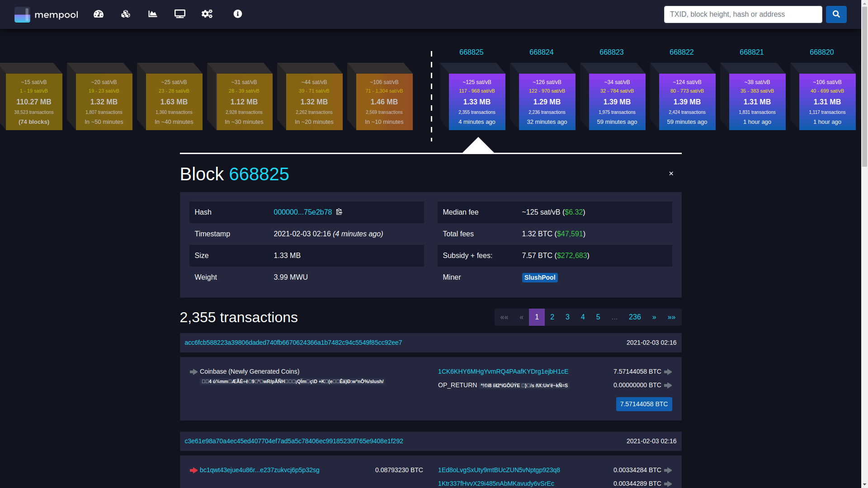This screenshot has width=868, height=488.
Task: Open the TV view monitor icon
Action: (x=180, y=14)
